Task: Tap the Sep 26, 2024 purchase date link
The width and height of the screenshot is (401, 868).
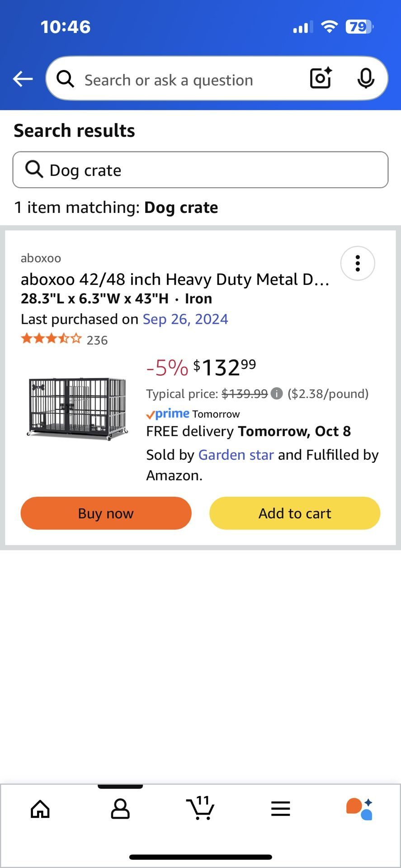Action: pos(185,319)
